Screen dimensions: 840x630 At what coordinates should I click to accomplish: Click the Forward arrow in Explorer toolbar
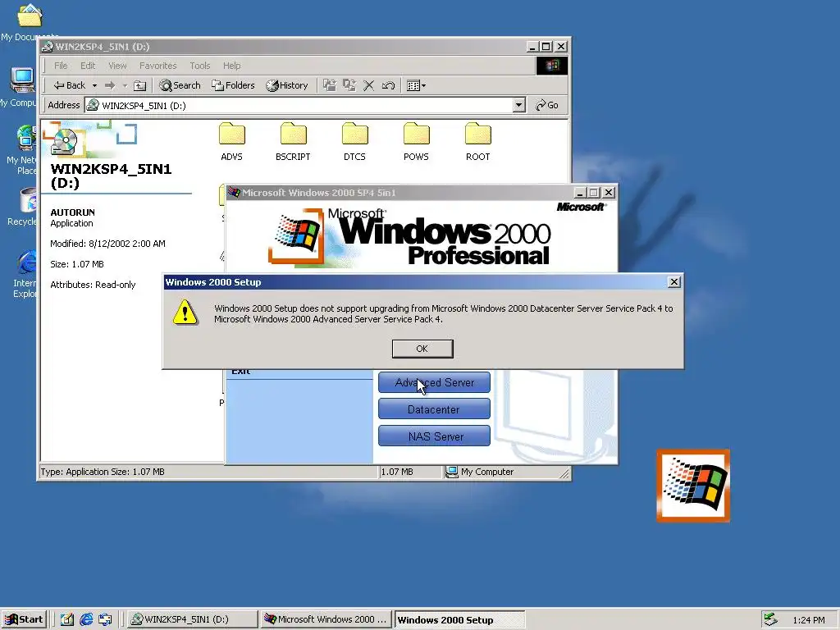pyautogui.click(x=110, y=85)
